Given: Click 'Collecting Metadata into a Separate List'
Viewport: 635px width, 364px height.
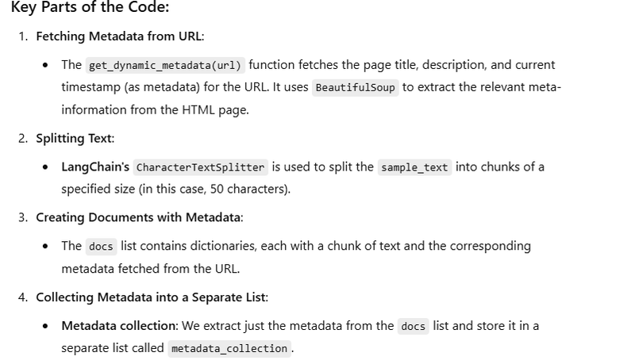Looking at the screenshot, I should (151, 297).
